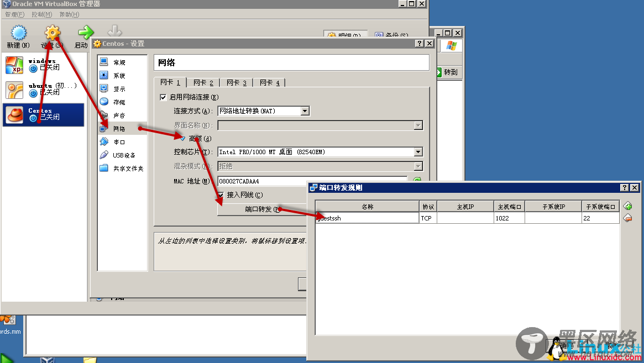Image resolution: width=644 pixels, height=363 pixels.
Task: Click the help button in 端口转发规则 title bar
Action: point(624,188)
